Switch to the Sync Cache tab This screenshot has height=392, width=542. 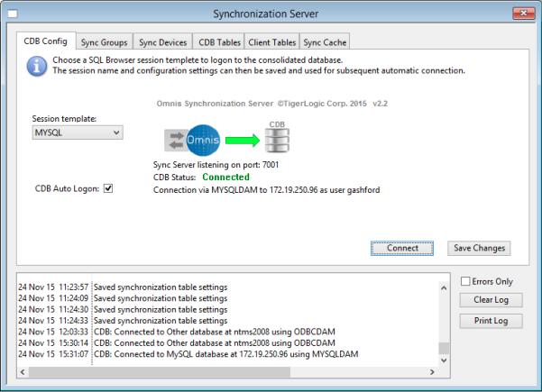(325, 42)
